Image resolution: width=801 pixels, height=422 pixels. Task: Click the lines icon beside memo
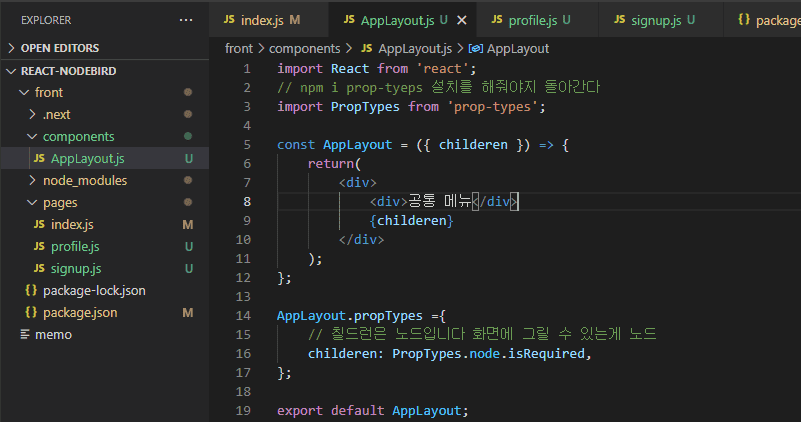pyautogui.click(x=25, y=334)
